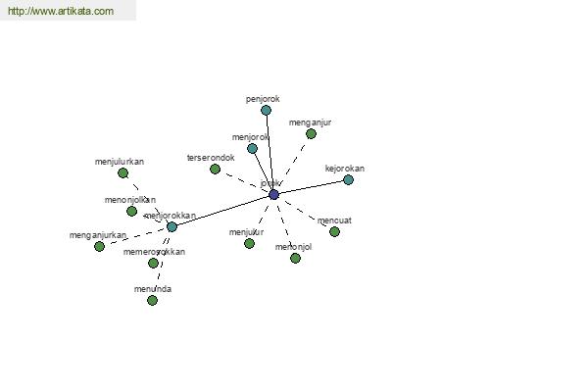Click the penjorok text label
588x392 pixels.
pyautogui.click(x=263, y=99)
